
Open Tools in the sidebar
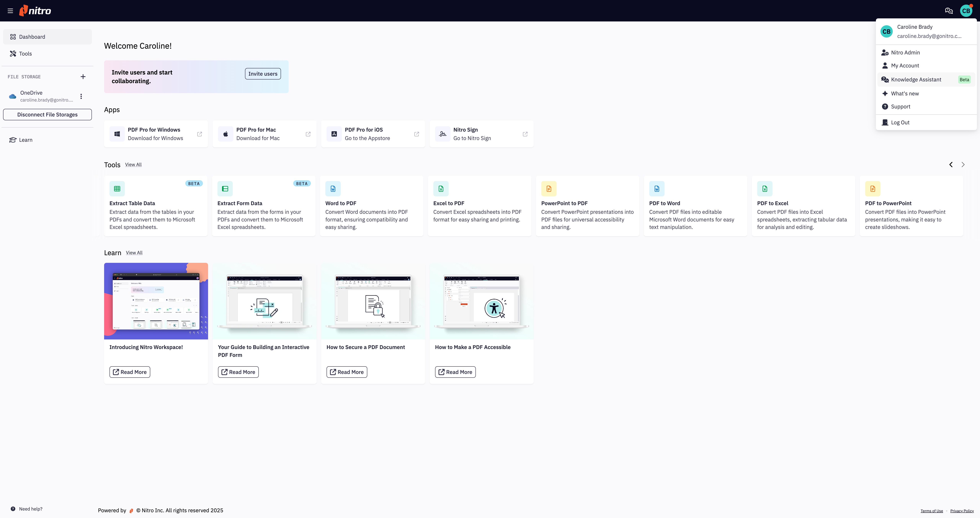pyautogui.click(x=47, y=54)
